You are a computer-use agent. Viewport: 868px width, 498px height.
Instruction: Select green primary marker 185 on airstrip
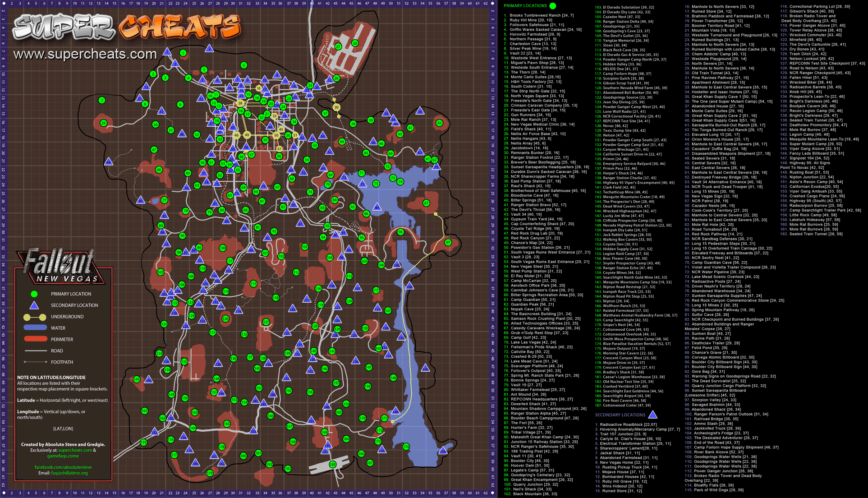point(333,464)
